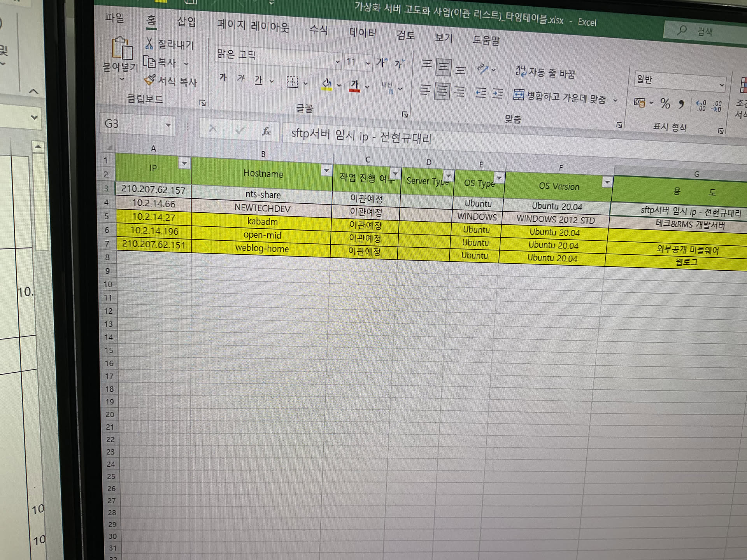Toggle underline formatting button
Image resolution: width=747 pixels, height=560 pixels.
258,80
